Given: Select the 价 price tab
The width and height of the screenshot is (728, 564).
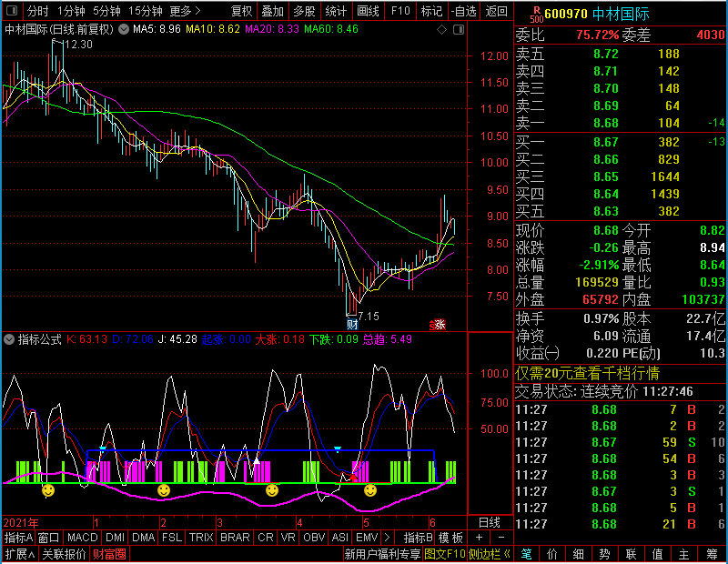Looking at the screenshot, I should tap(552, 554).
